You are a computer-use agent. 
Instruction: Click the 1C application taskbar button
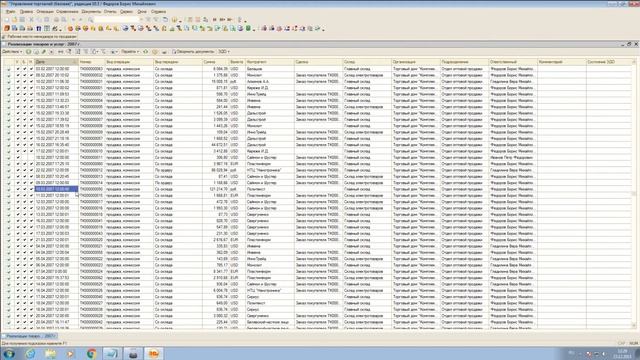pos(153,353)
